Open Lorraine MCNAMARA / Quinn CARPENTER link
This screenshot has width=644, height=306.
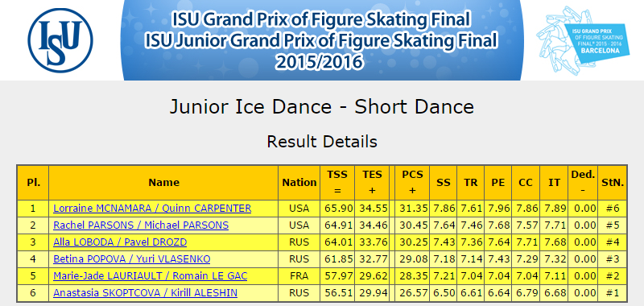152,209
